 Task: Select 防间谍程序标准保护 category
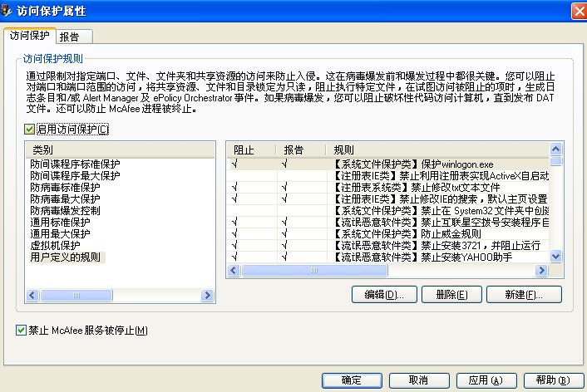click(x=75, y=164)
